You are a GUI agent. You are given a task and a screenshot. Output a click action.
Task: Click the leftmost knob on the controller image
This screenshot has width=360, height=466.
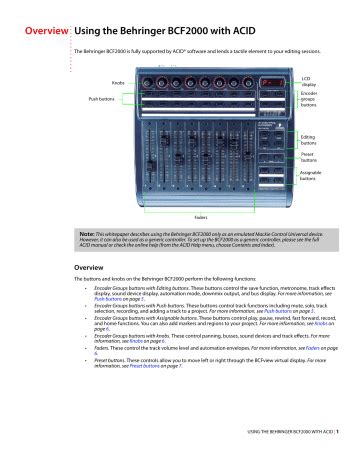click(147, 82)
